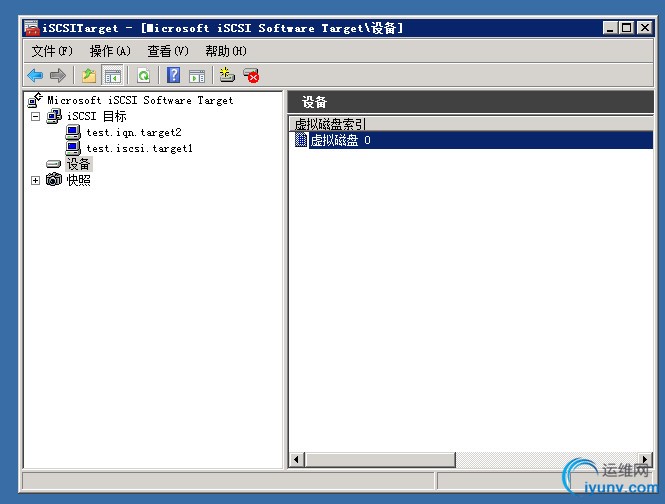This screenshot has width=665, height=504.
Task: Click the root node server icon
Action: coord(35,100)
